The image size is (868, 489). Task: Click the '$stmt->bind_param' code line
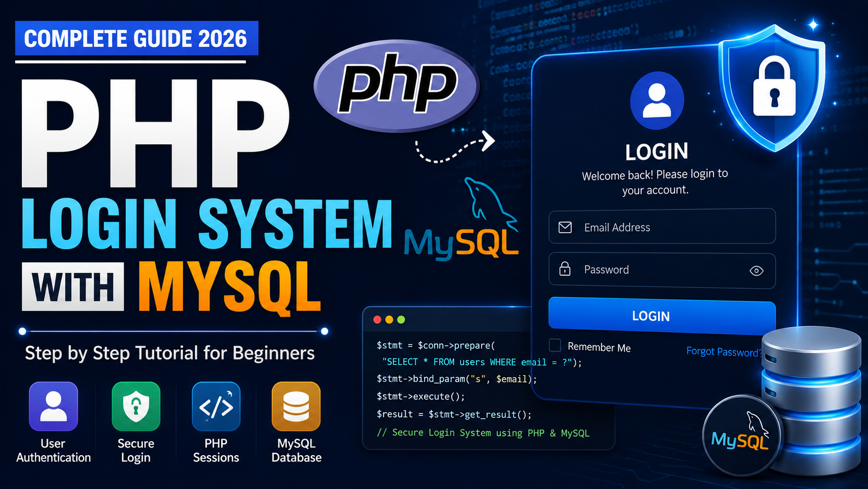(x=457, y=379)
